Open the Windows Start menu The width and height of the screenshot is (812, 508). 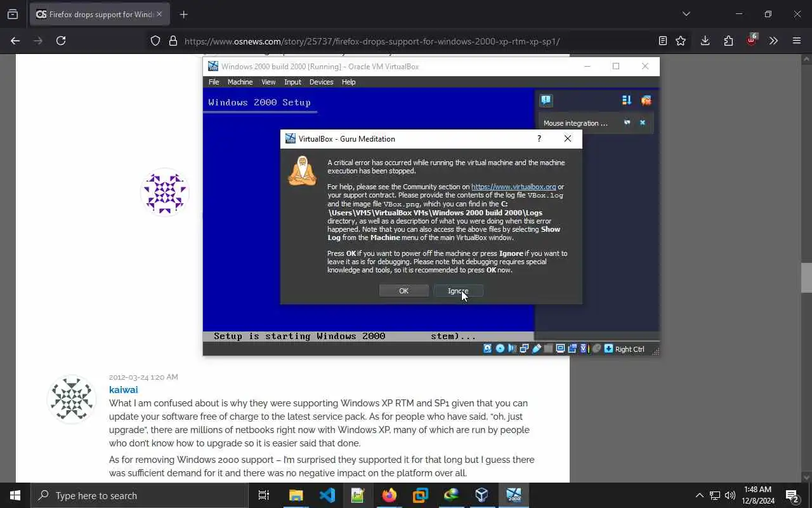point(15,495)
